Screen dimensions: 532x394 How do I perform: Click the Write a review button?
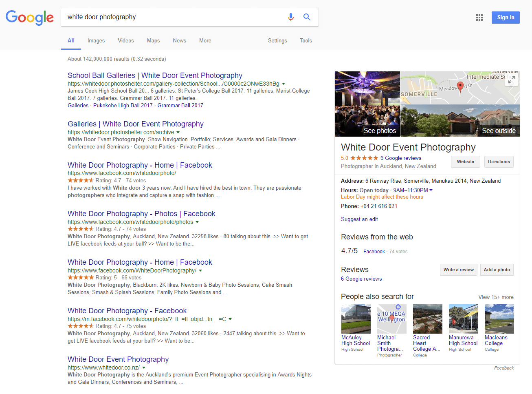tap(458, 270)
